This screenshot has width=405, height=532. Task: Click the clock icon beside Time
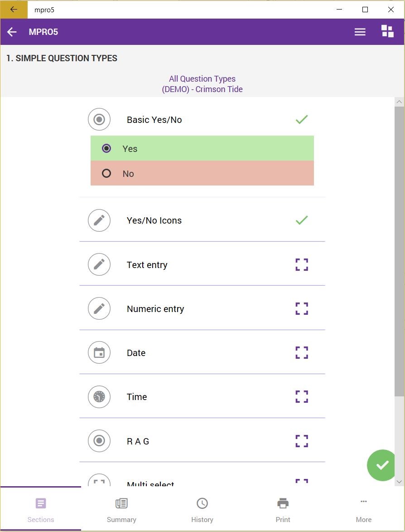click(99, 397)
